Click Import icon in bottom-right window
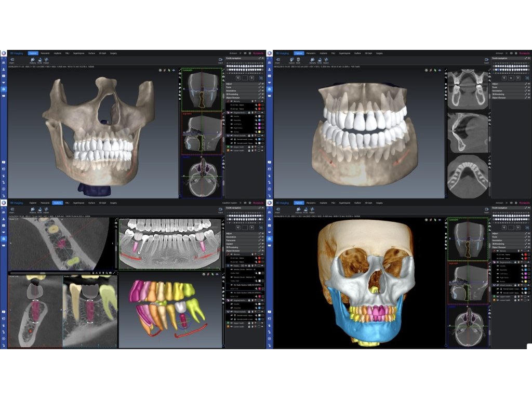This screenshot has width=532, height=399. [x=278, y=210]
